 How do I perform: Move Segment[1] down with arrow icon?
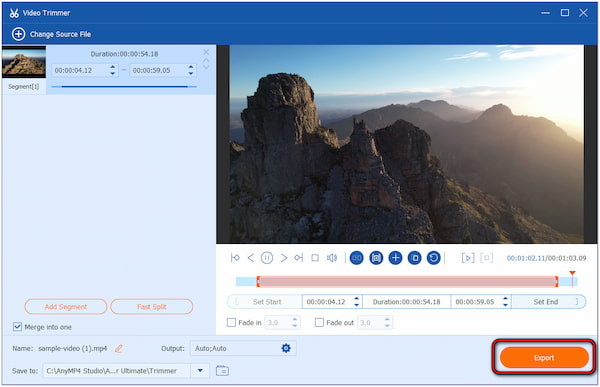point(206,67)
